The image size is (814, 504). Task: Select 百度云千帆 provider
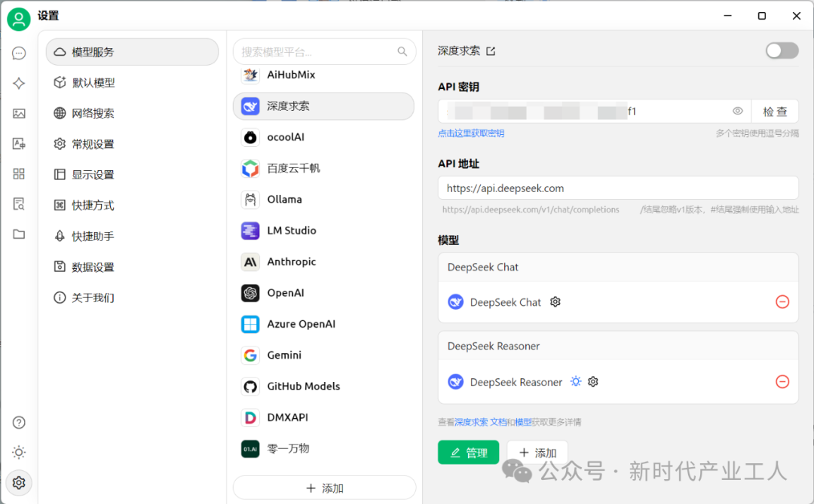pyautogui.click(x=323, y=168)
